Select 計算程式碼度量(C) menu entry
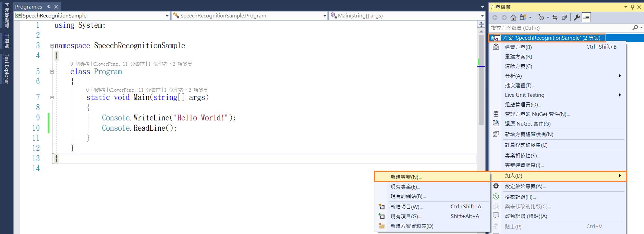This screenshot has width=644, height=234. pyautogui.click(x=557, y=145)
